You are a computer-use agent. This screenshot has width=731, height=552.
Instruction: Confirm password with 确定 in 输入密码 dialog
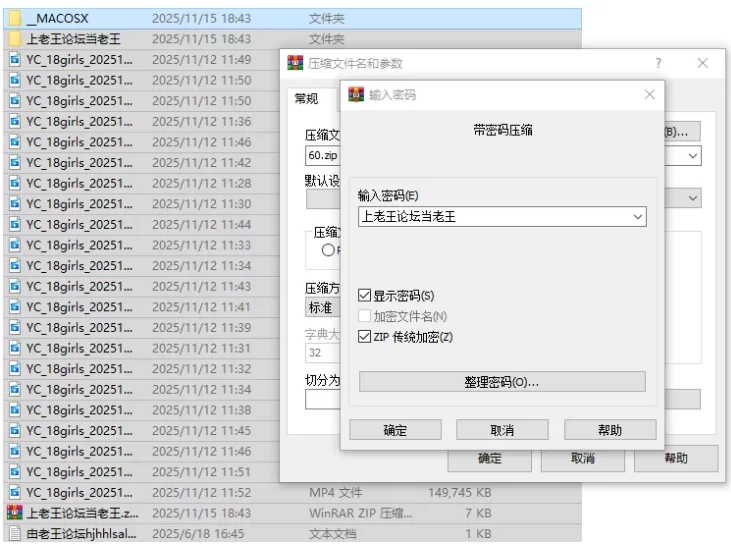pos(395,430)
